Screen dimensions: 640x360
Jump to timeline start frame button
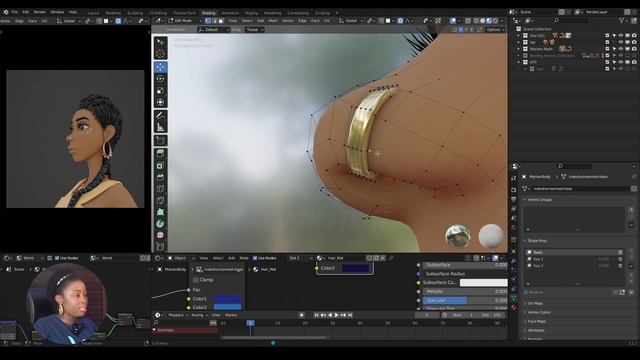point(316,315)
